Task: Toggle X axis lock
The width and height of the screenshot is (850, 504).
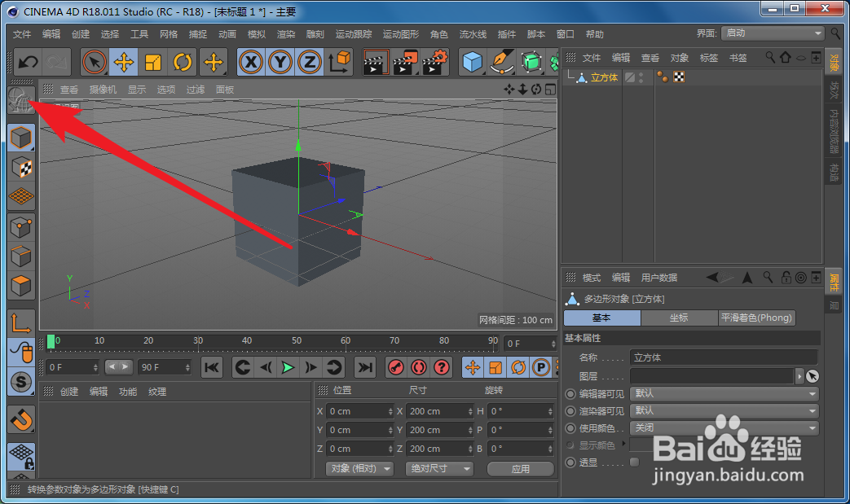Action: pos(251,62)
